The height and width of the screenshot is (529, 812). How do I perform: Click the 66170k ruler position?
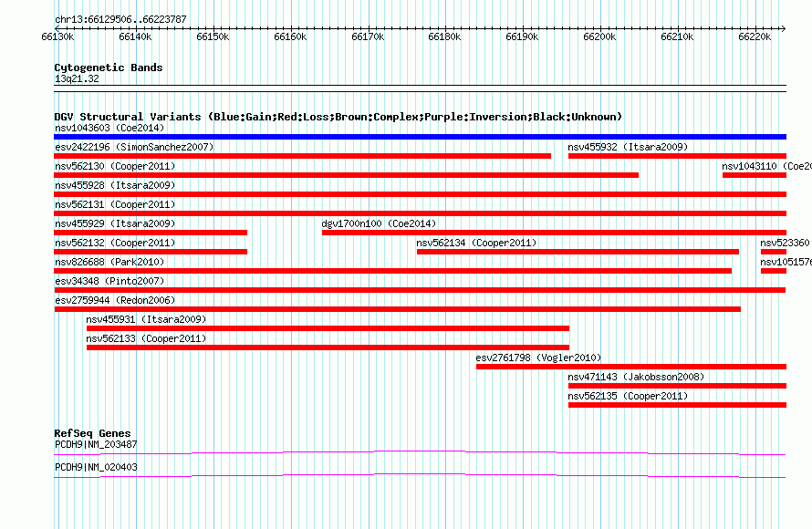pos(368,36)
